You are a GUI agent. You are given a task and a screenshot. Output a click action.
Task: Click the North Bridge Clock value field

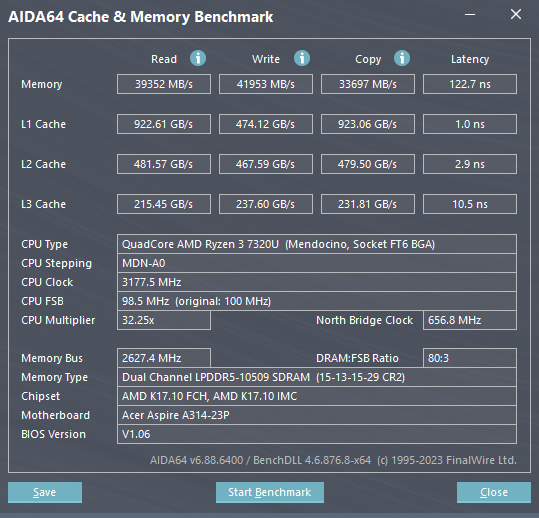(x=470, y=320)
